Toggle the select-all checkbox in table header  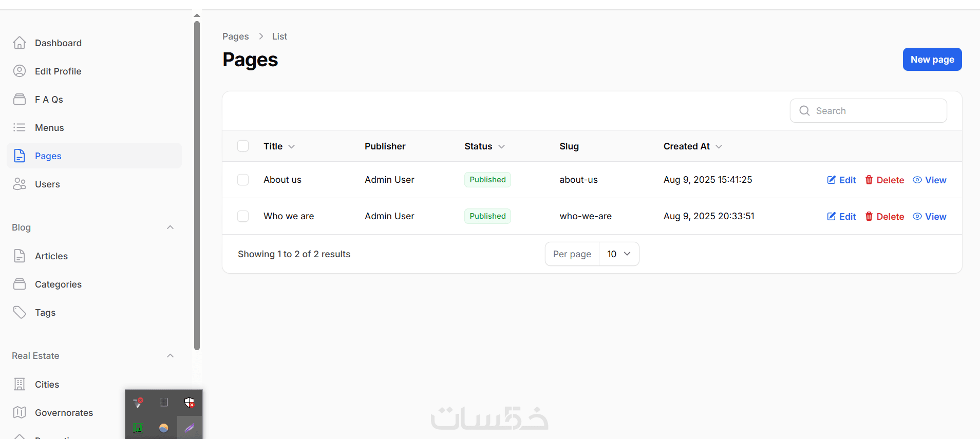[243, 146]
